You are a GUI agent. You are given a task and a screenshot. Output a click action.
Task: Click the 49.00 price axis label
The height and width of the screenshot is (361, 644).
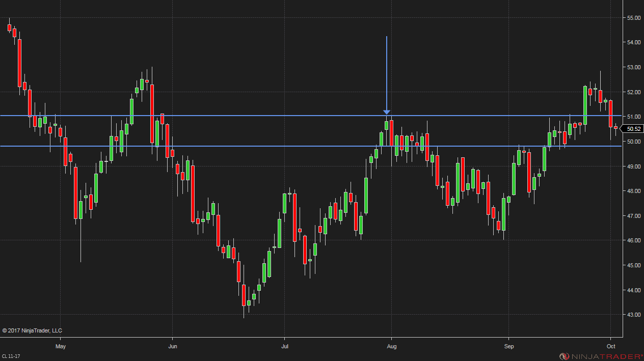coord(634,166)
